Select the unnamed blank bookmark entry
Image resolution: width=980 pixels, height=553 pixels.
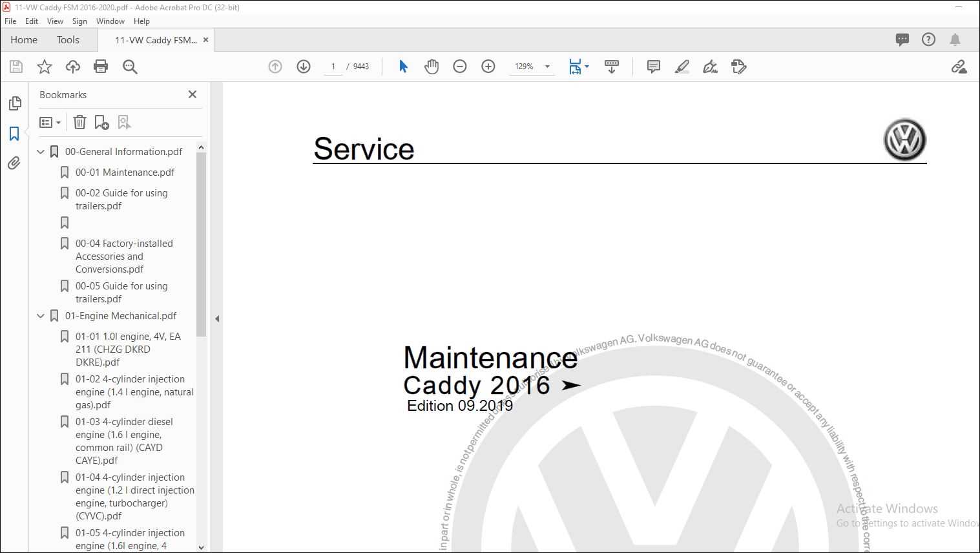tap(65, 223)
